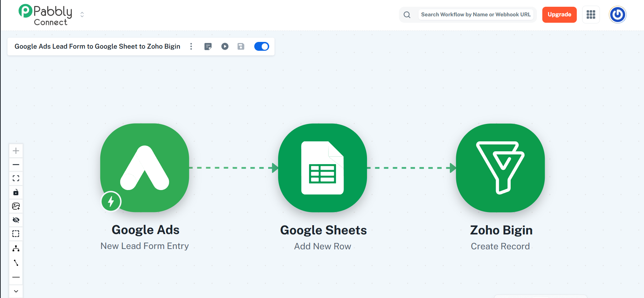Click the Add New Row label
644x298 pixels.
323,246
